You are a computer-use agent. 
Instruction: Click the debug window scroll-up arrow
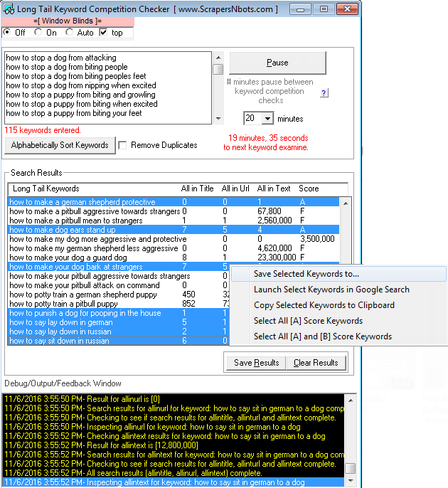[x=351, y=401]
